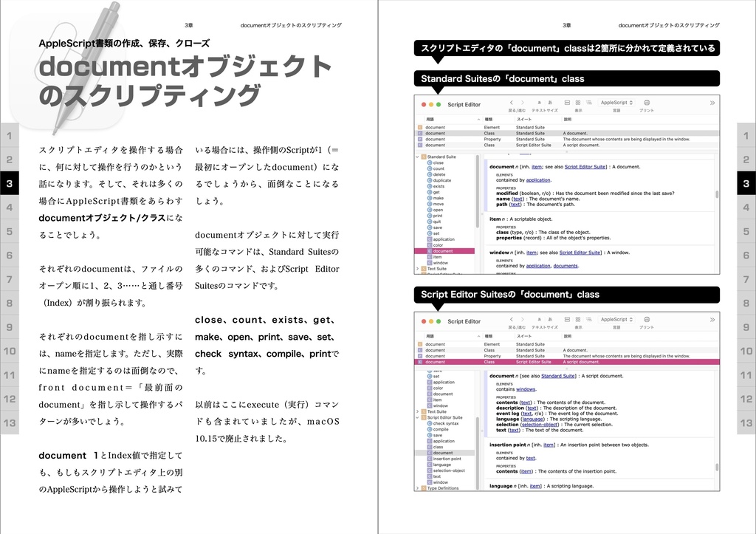
Task: Open the toolbar overflow (>>) menu
Action: tap(712, 102)
